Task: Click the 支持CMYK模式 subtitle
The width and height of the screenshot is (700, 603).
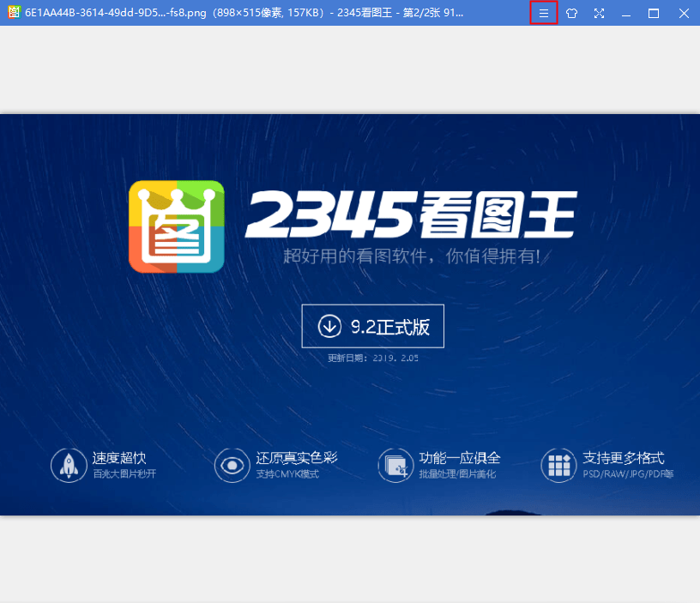Action: tap(287, 474)
